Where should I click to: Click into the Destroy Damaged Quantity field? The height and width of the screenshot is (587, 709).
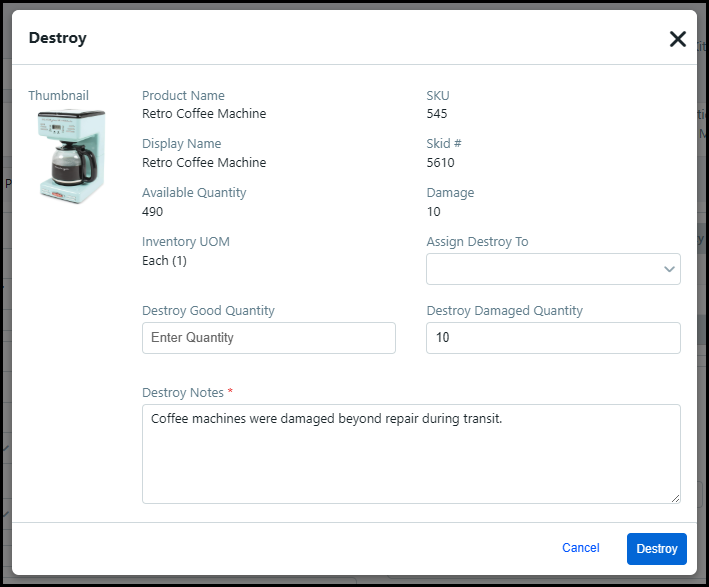pos(552,338)
